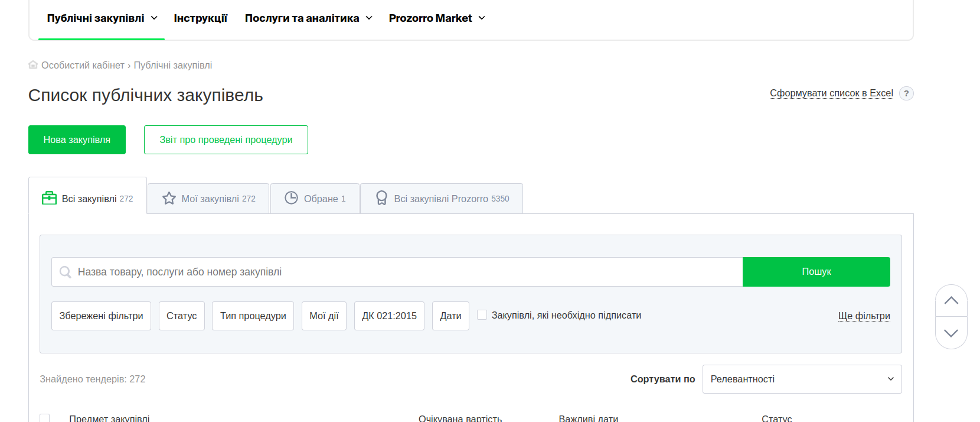The height and width of the screenshot is (422, 980).
Task: Enable checkbox for tenders needing signature
Action: tap(482, 315)
